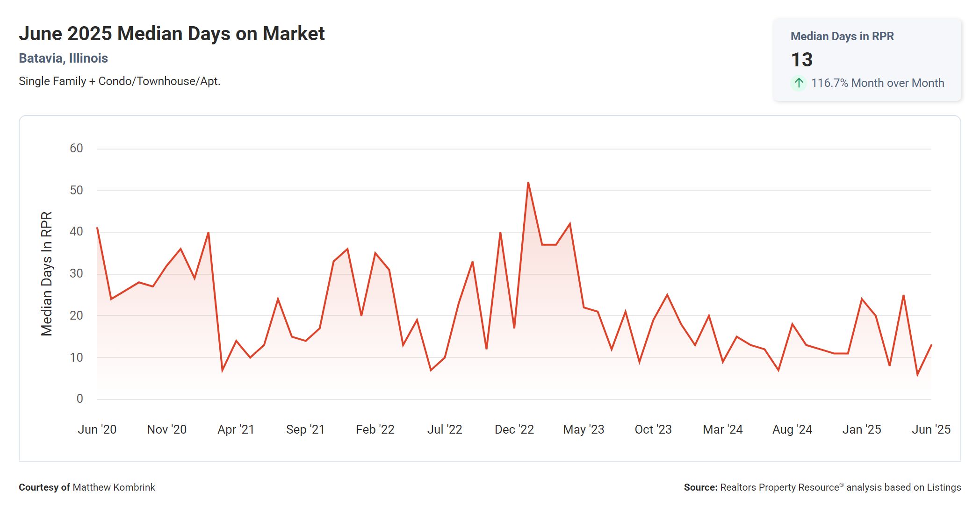980x514 pixels.
Task: Click the value 13 in summary card
Action: point(801,60)
